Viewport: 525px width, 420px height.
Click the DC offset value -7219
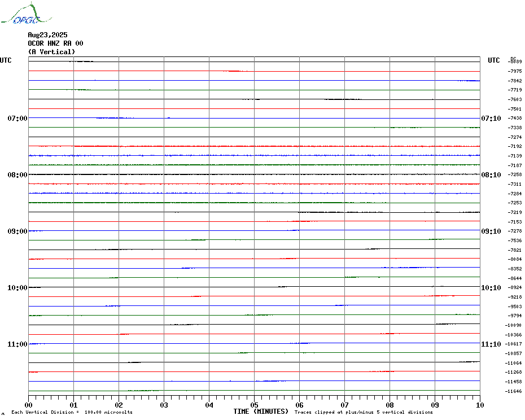click(515, 212)
